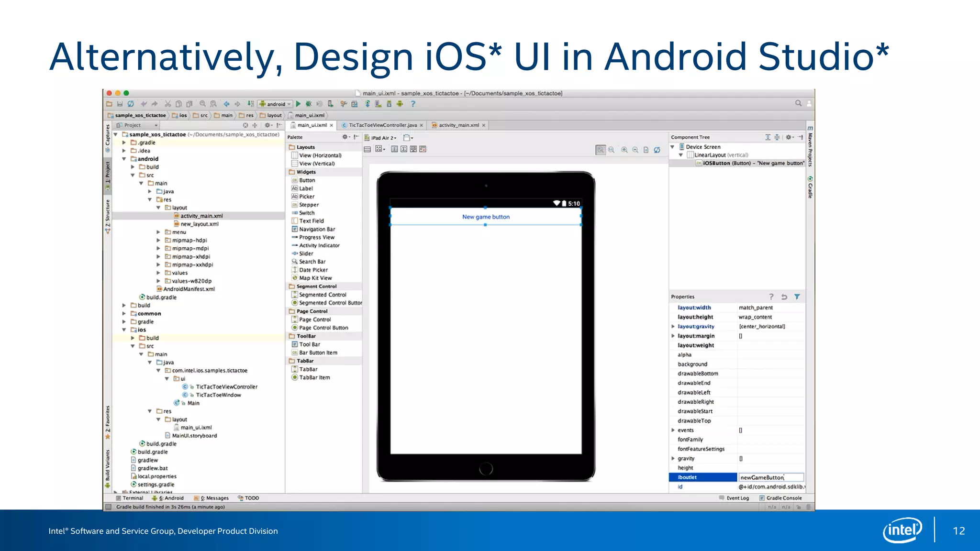Viewport: 980px width, 551px height.
Task: Click the Cut scissors icon
Action: [x=167, y=104]
